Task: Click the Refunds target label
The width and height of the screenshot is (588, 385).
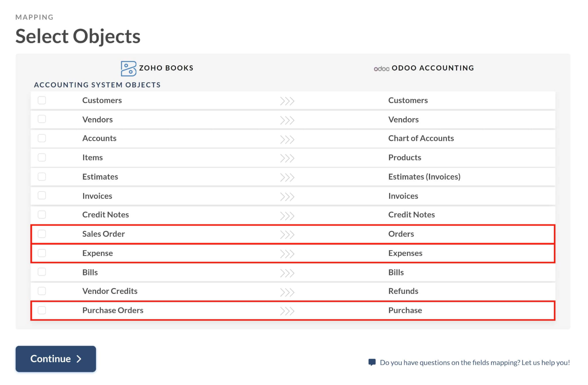Action: pos(403,291)
